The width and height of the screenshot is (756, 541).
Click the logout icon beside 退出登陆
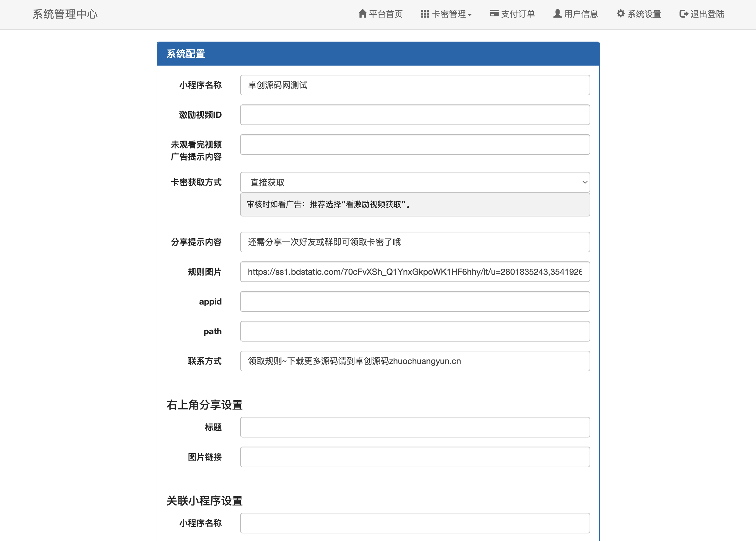click(x=684, y=14)
